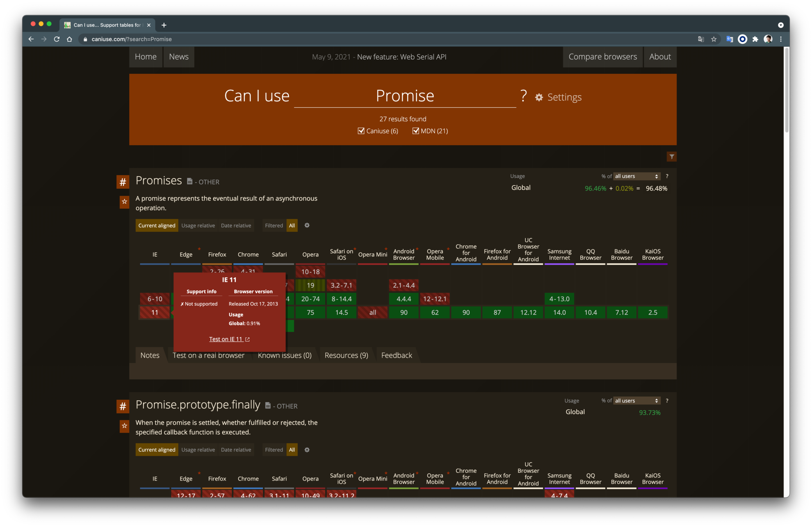Image resolution: width=812 pixels, height=527 pixels.
Task: Star the Promise.prototype.finally feature
Action: click(124, 426)
